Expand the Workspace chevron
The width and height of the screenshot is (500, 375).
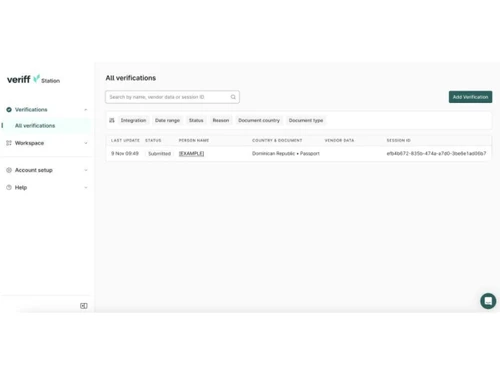click(x=86, y=143)
